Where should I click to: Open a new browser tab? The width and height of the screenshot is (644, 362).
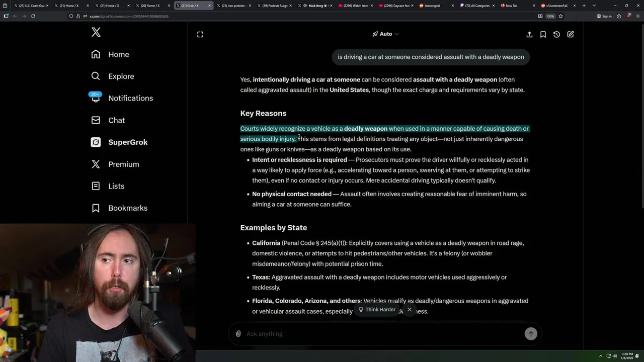pos(584,6)
